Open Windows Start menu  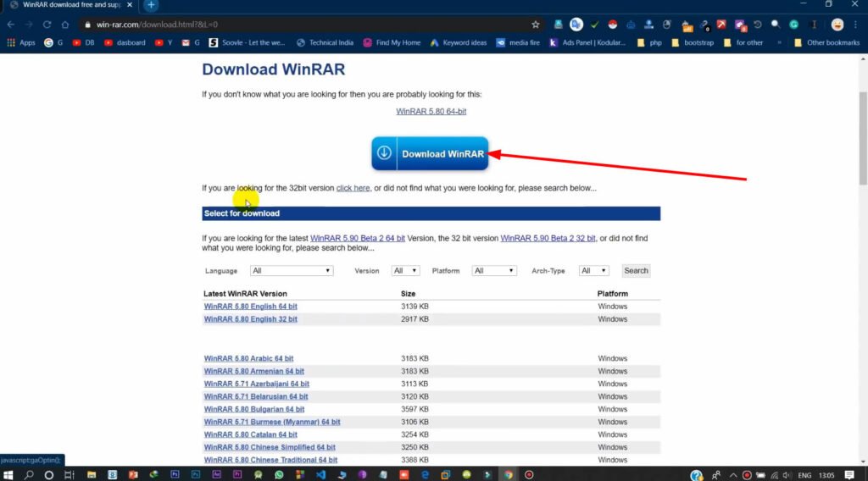click(x=8, y=475)
